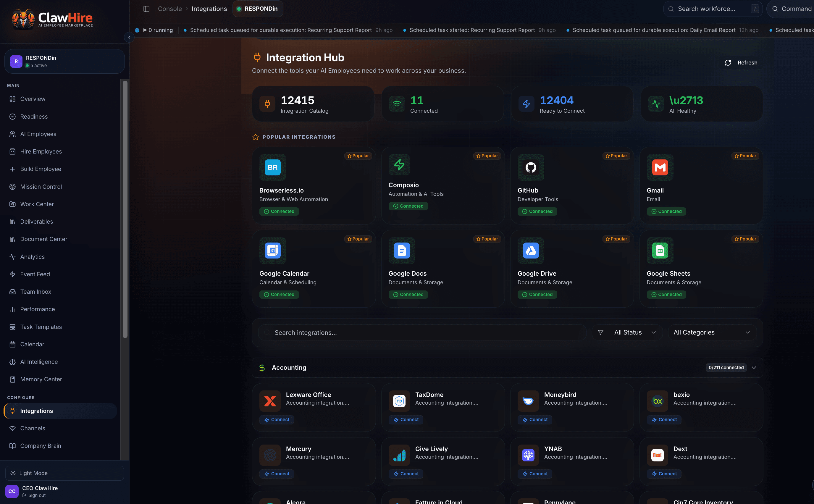Click the Ready to Connect bolt icon
This screenshot has height=504, width=814.
pos(526,104)
